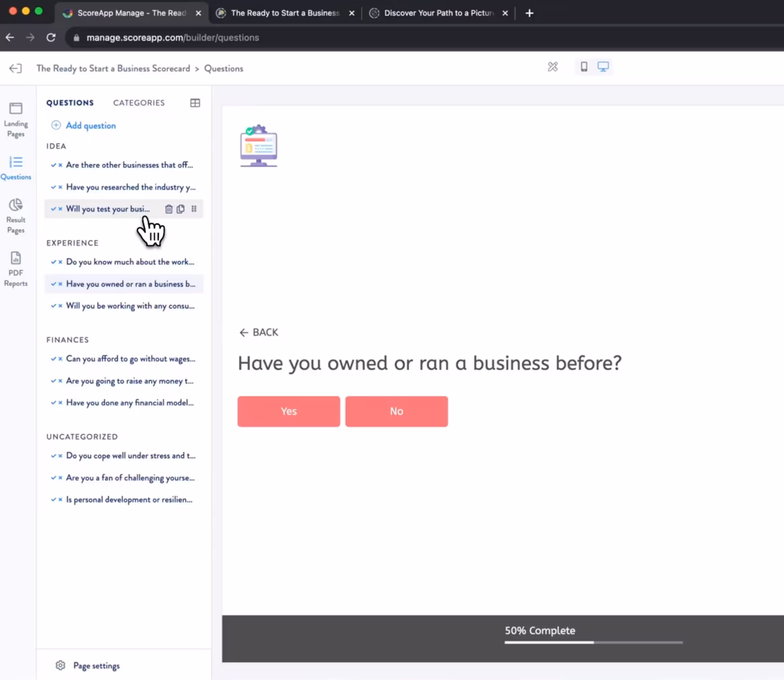Select the Questions tab
Viewport: 784px width, 680px height.
tap(70, 103)
